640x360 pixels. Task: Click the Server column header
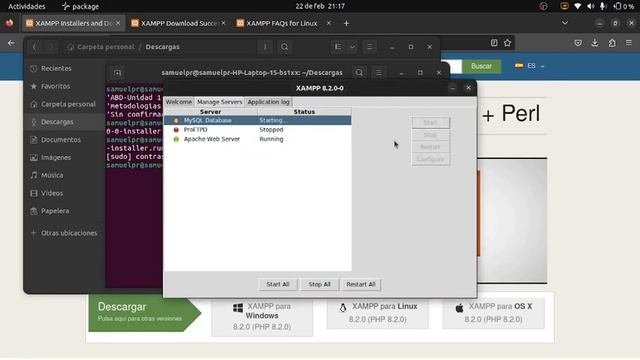[x=211, y=111]
